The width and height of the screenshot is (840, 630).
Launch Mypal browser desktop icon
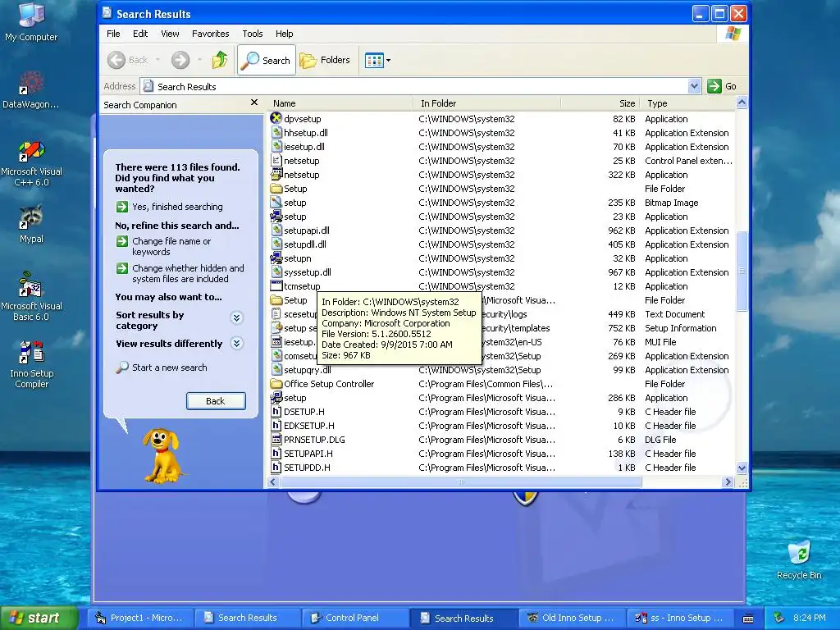(x=31, y=224)
